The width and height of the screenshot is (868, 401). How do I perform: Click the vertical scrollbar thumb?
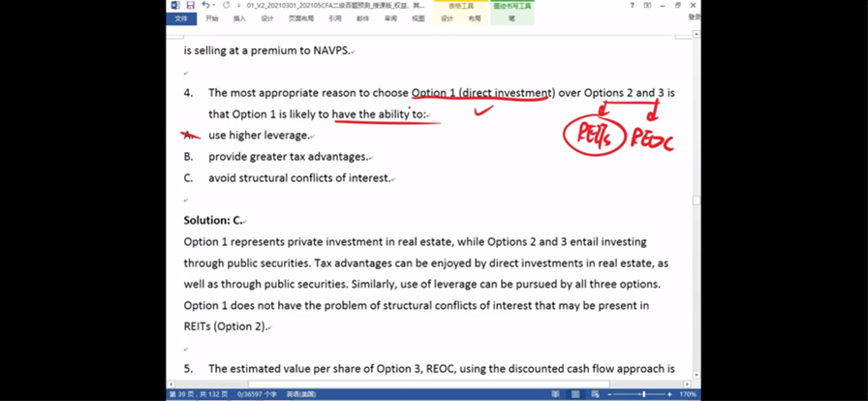(697, 200)
